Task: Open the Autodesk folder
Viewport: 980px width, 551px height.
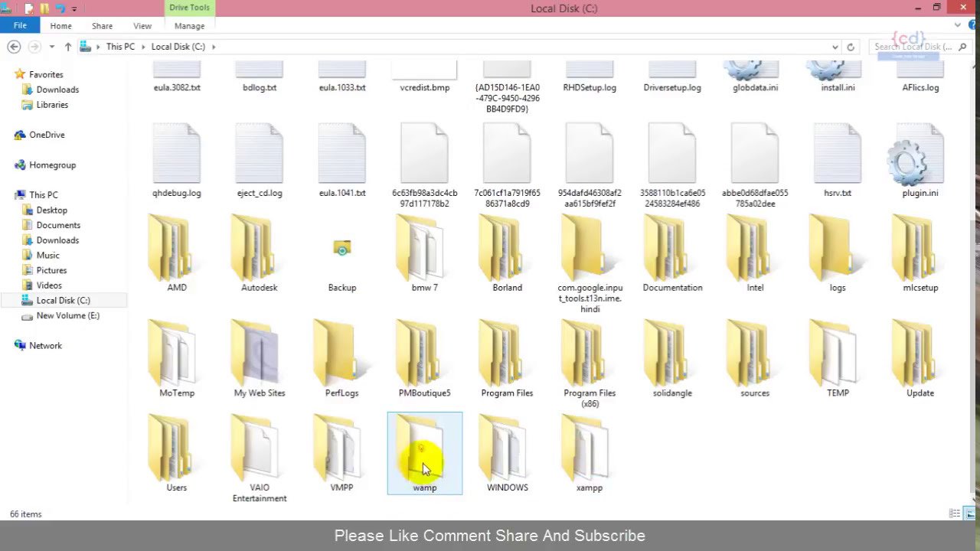Action: (x=259, y=253)
